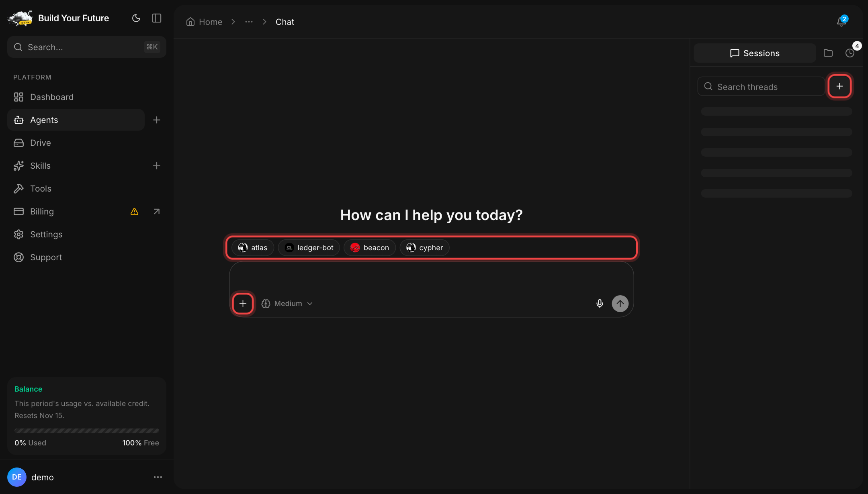Open the Medium reasoning dropdown
The height and width of the screenshot is (494, 868).
pos(287,303)
